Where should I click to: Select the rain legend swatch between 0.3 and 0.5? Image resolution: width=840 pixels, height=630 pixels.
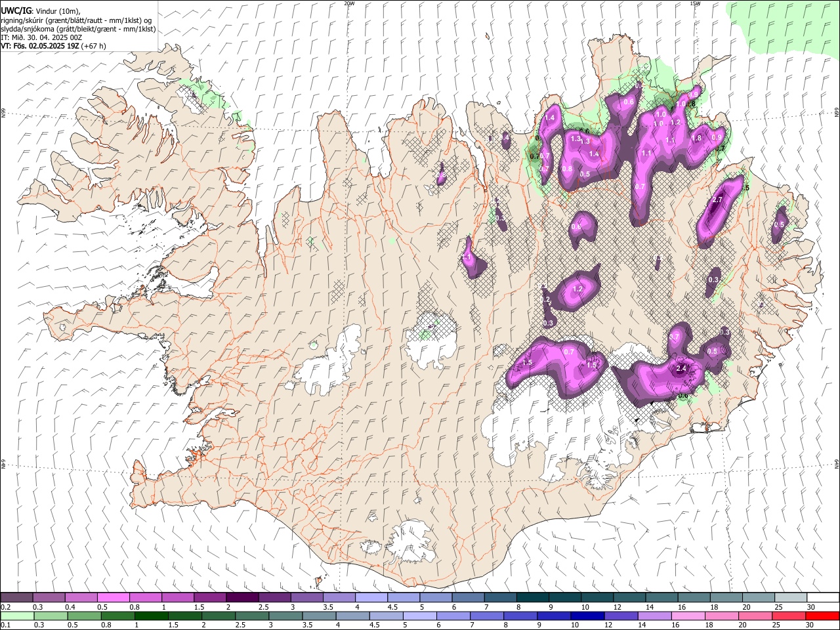point(51,616)
